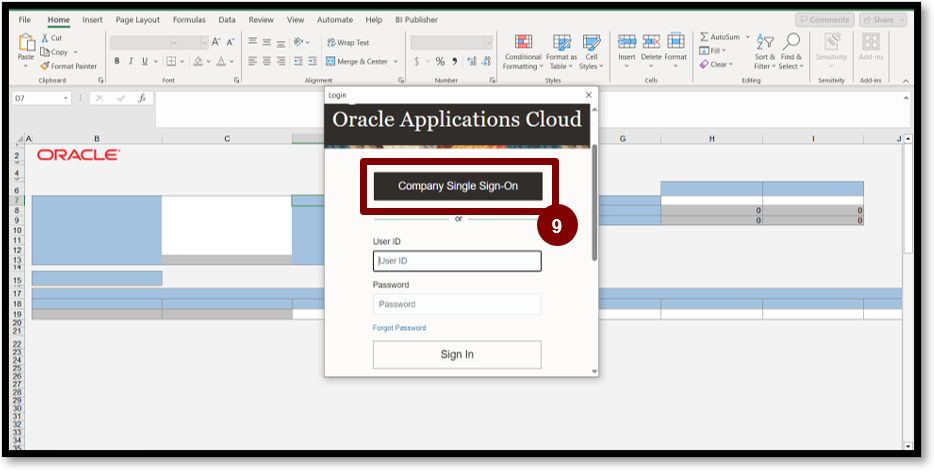The height and width of the screenshot is (471, 934).
Task: Open Find & Select menu
Action: pyautogui.click(x=791, y=52)
